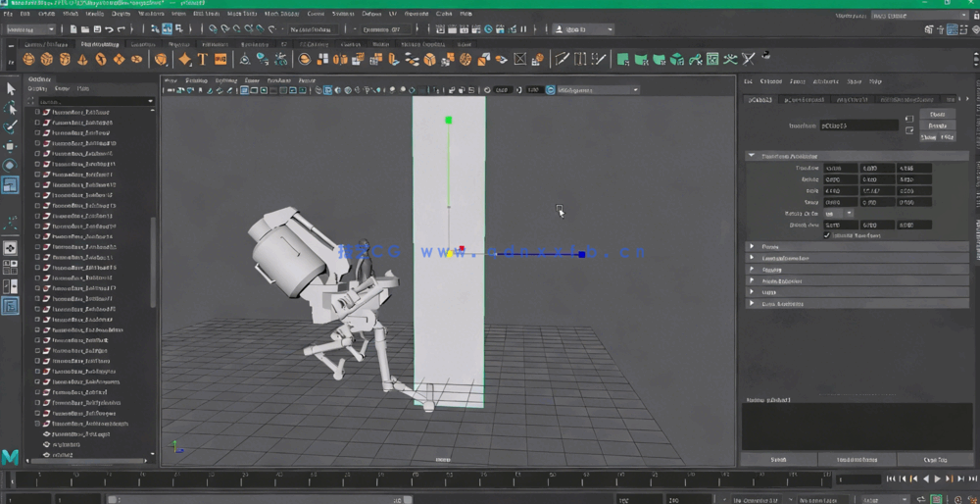Expand the Pivots section in Attribute Editor
Image resolution: width=980 pixels, height=504 pixels.
point(752,247)
